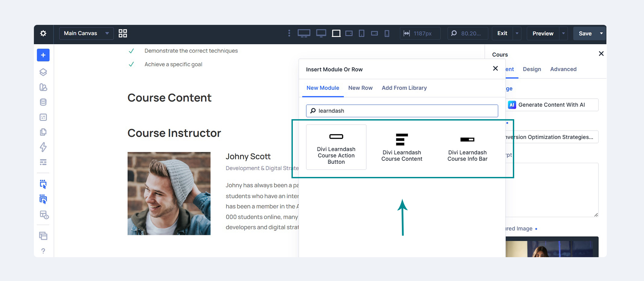The image size is (644, 281).
Task: Select the small landscape tablet breakpoint icon
Action: (349, 33)
